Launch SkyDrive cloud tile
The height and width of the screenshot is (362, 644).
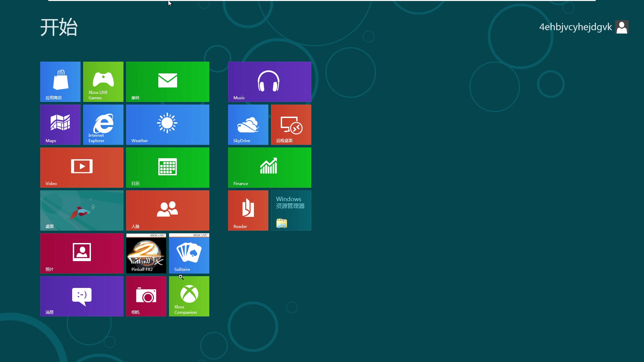click(x=248, y=125)
